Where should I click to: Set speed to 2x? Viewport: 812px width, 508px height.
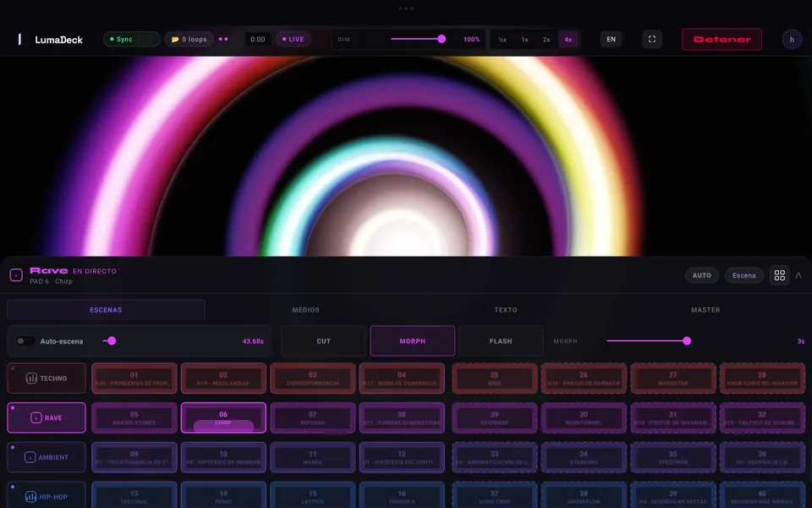[x=546, y=40]
